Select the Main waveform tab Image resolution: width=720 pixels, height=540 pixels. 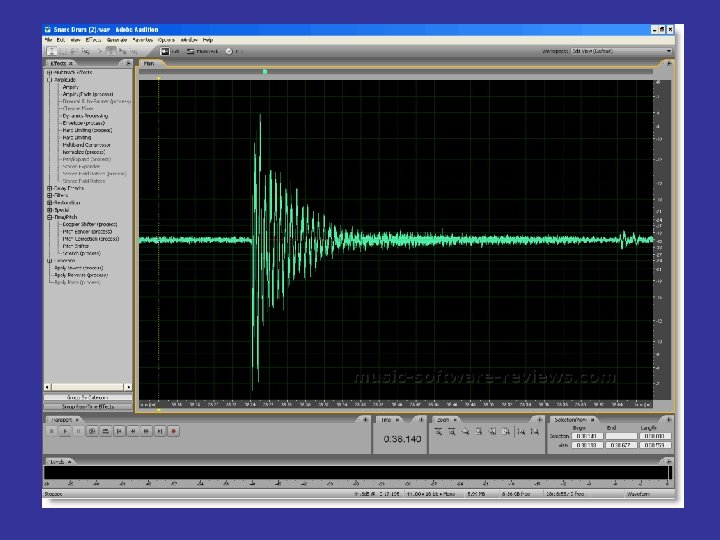click(x=149, y=63)
